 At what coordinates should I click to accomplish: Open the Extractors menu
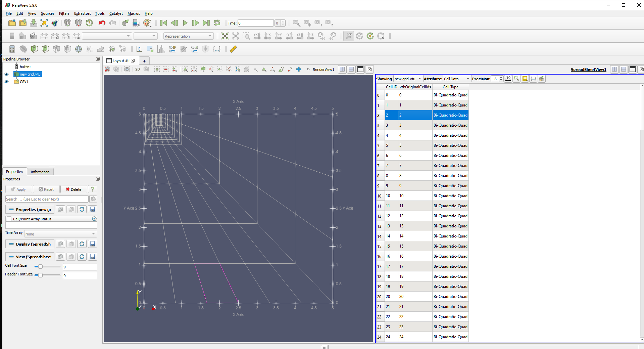pyautogui.click(x=83, y=13)
